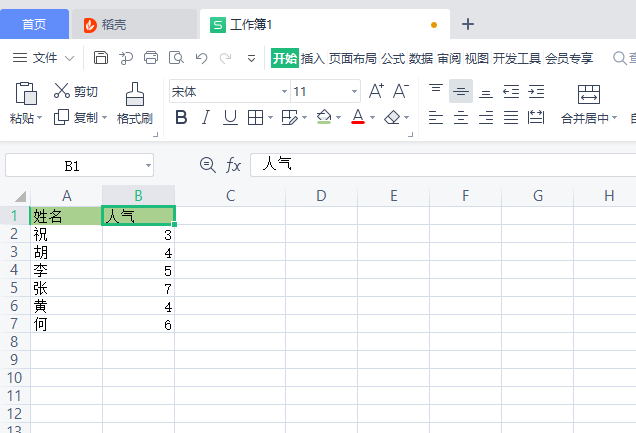Open the Name Box dropdown arrow
The height and width of the screenshot is (433, 636).
(148, 165)
